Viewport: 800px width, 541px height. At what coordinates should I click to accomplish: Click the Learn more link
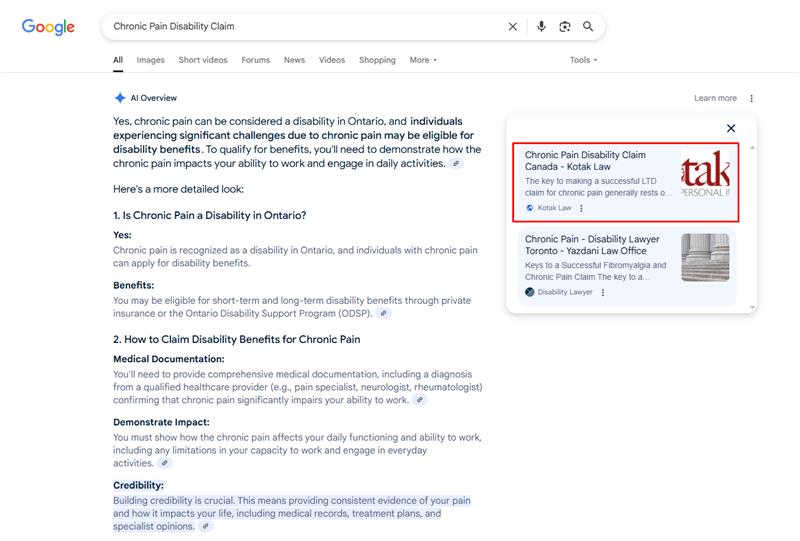(715, 98)
